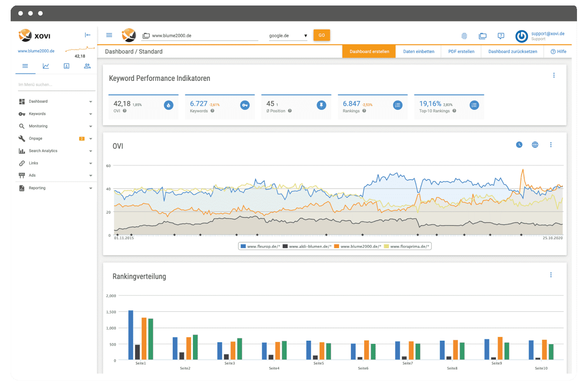Open Search Analytics in the sidebar
The width and height of the screenshot is (588, 392).
point(43,151)
